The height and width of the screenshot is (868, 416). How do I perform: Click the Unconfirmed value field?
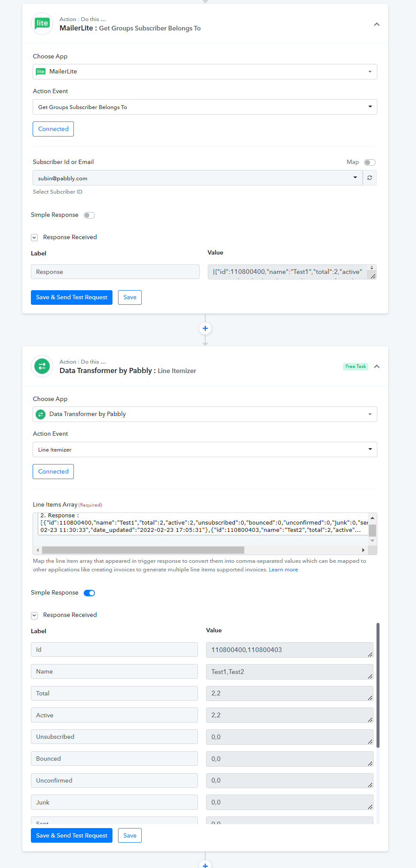[x=290, y=780]
